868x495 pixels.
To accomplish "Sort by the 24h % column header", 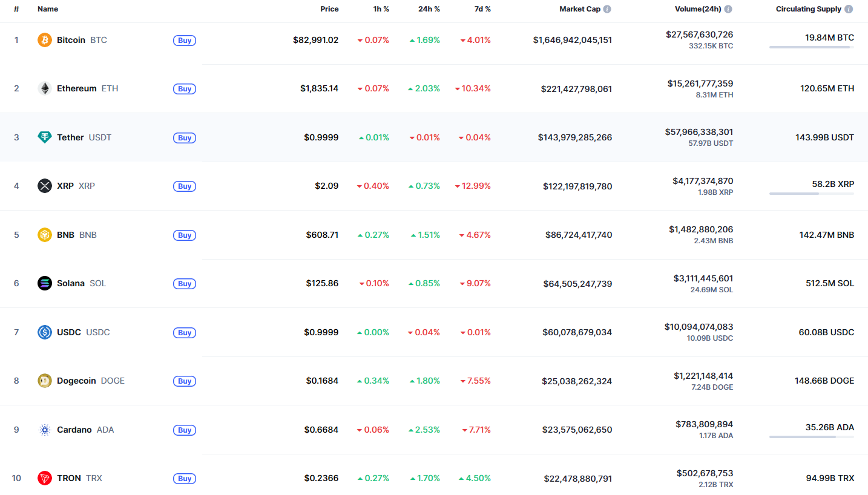I will coord(429,9).
